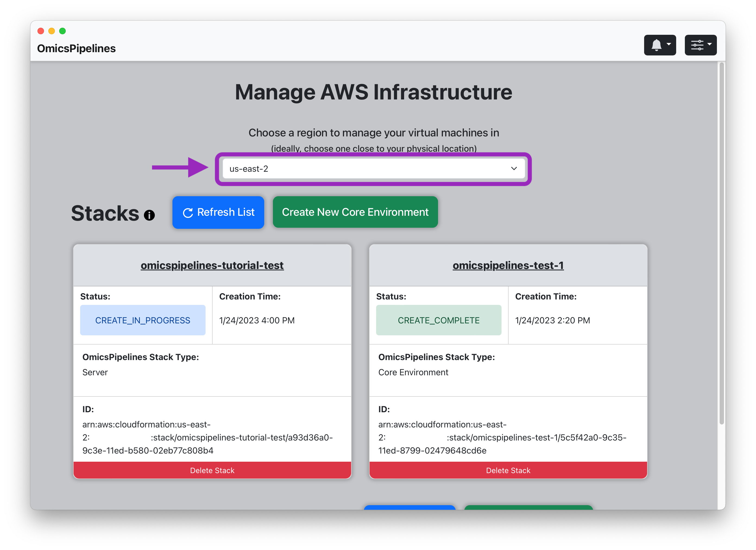Click the Refresh List button
The image size is (756, 550).
click(x=218, y=212)
